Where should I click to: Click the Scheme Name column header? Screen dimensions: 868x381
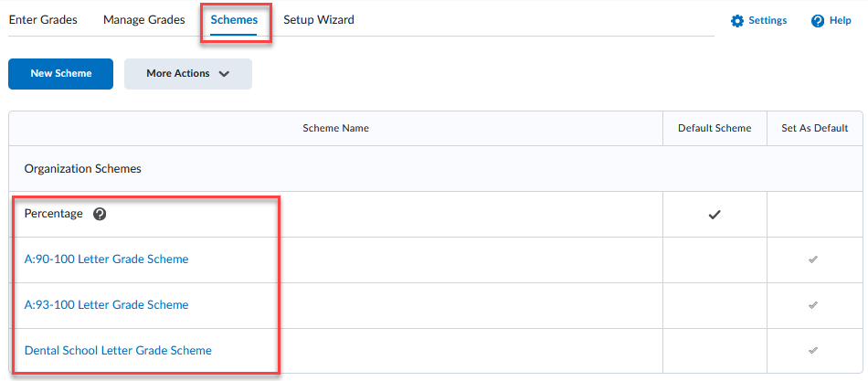click(335, 129)
